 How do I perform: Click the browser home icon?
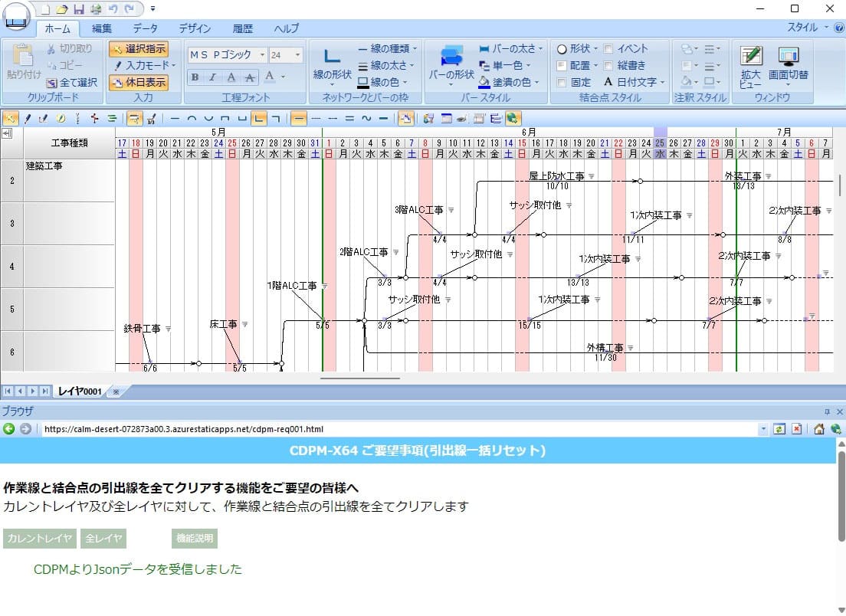click(x=819, y=429)
